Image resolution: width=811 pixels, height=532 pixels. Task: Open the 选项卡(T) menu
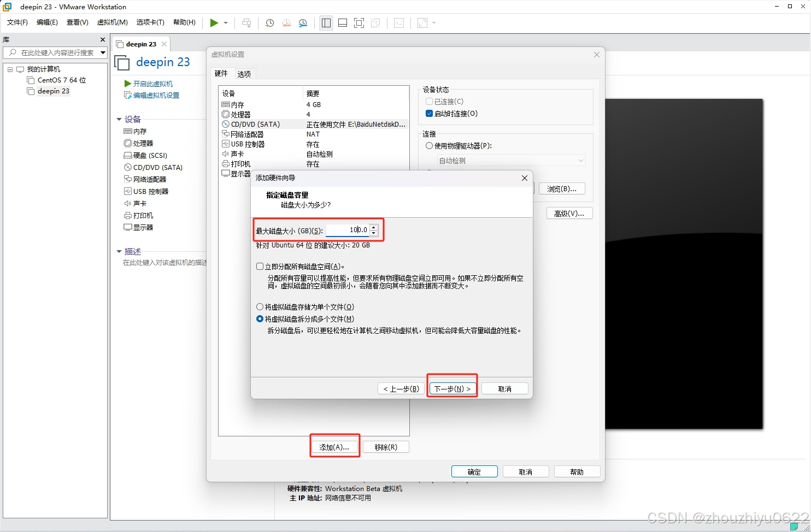(150, 22)
